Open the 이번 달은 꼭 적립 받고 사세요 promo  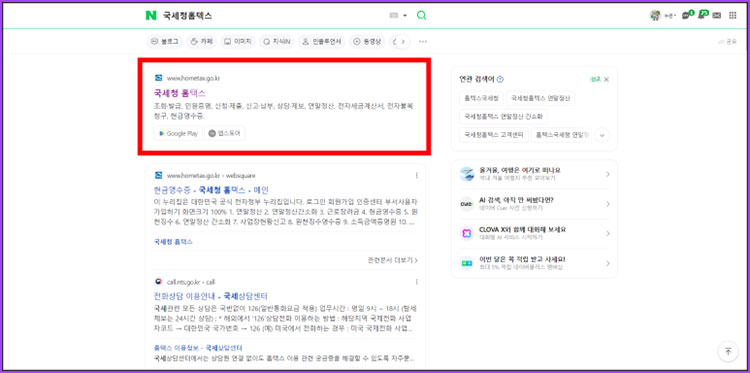click(534, 263)
